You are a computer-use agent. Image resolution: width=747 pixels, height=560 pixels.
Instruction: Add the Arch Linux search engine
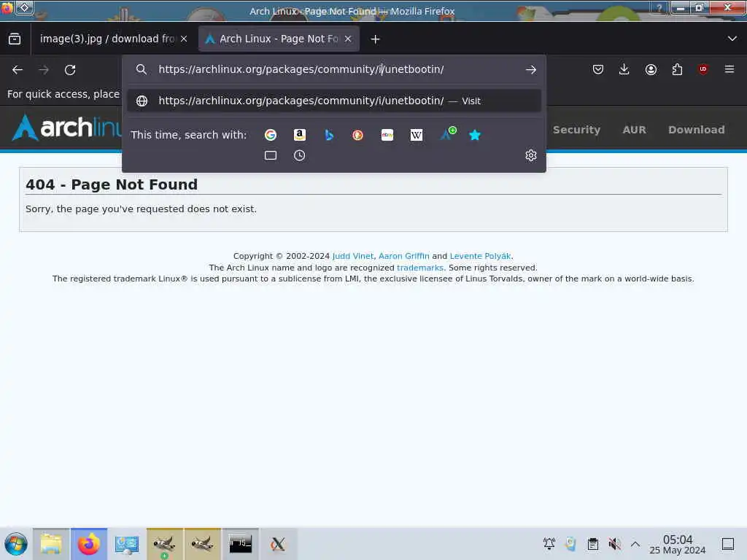pyautogui.click(x=447, y=134)
